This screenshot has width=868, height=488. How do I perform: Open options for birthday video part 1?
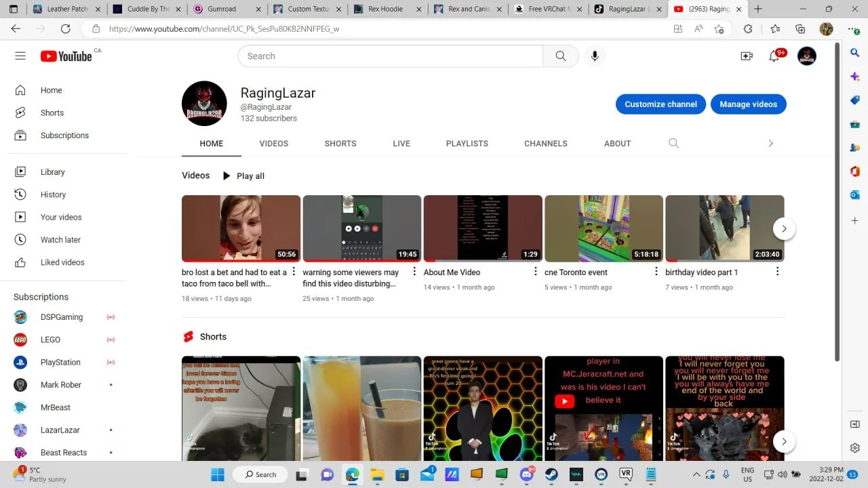(x=777, y=272)
